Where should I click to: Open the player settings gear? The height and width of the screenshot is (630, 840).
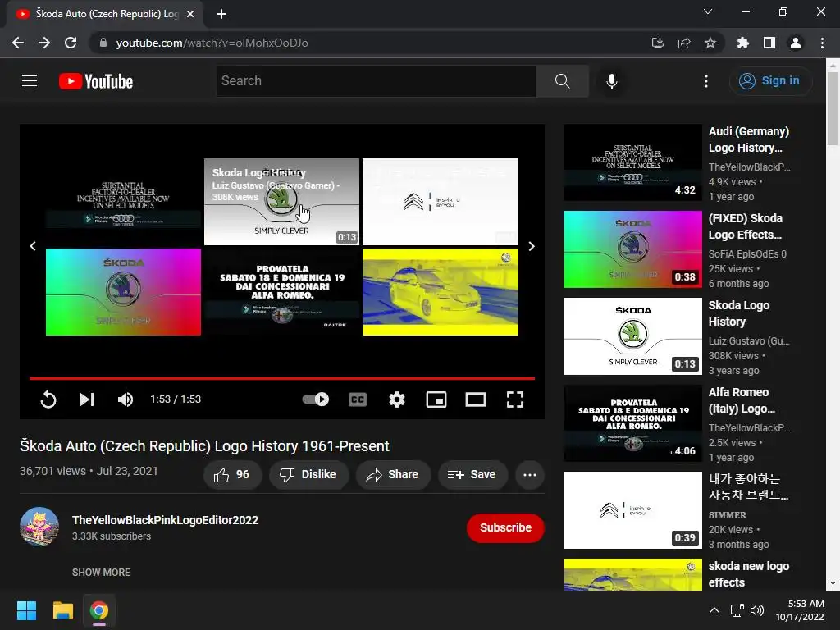[397, 399]
